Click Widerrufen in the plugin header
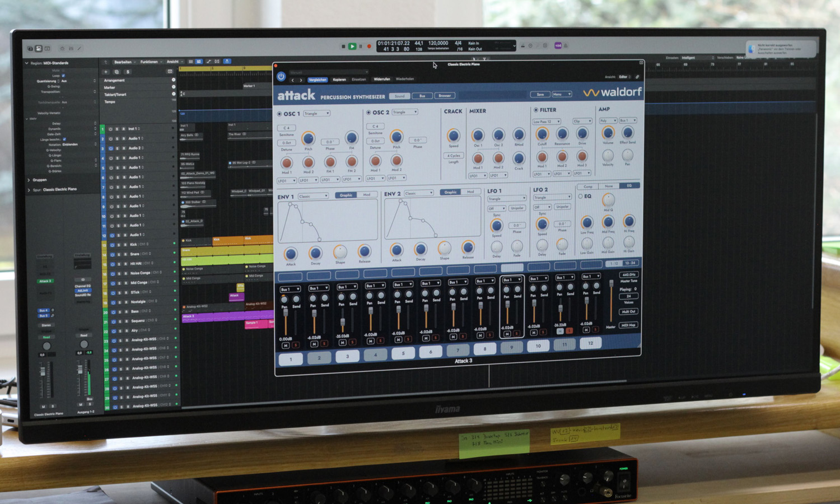This screenshot has width=840, height=504. (x=382, y=79)
